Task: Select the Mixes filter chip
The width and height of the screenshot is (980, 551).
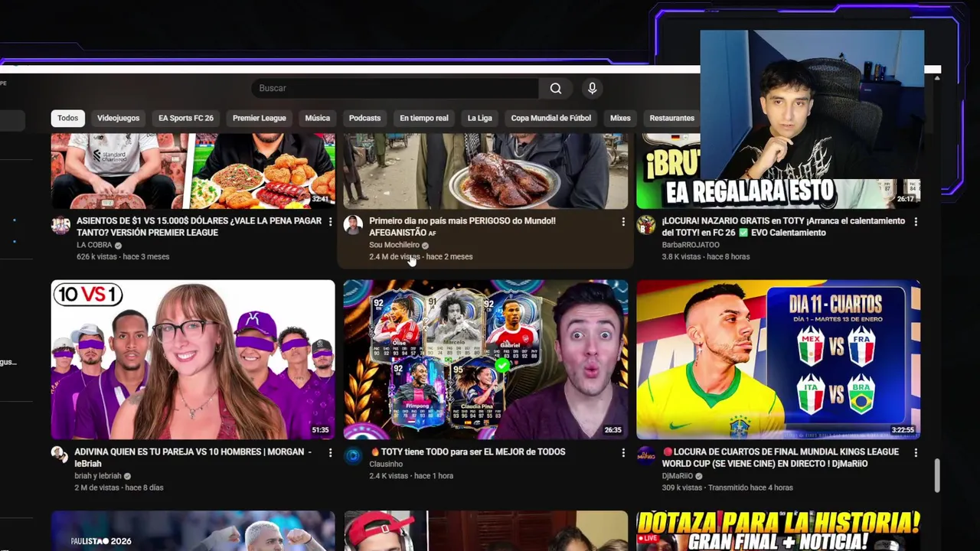Action: pos(620,118)
